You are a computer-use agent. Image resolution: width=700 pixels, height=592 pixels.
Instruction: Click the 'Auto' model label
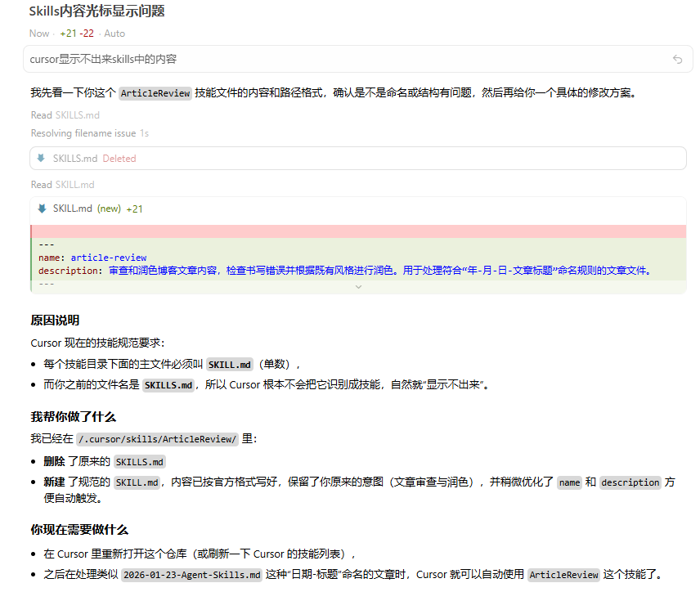coord(114,34)
